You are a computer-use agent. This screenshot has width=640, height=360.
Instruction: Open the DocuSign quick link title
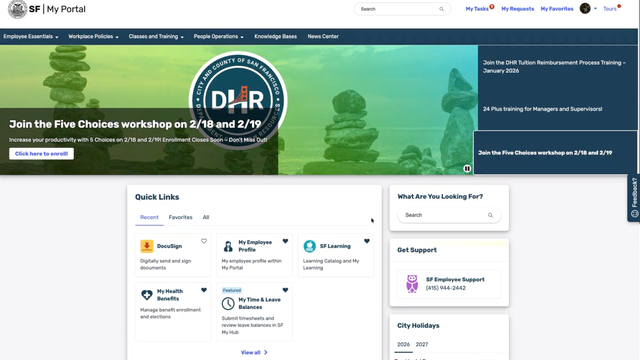coord(169,246)
